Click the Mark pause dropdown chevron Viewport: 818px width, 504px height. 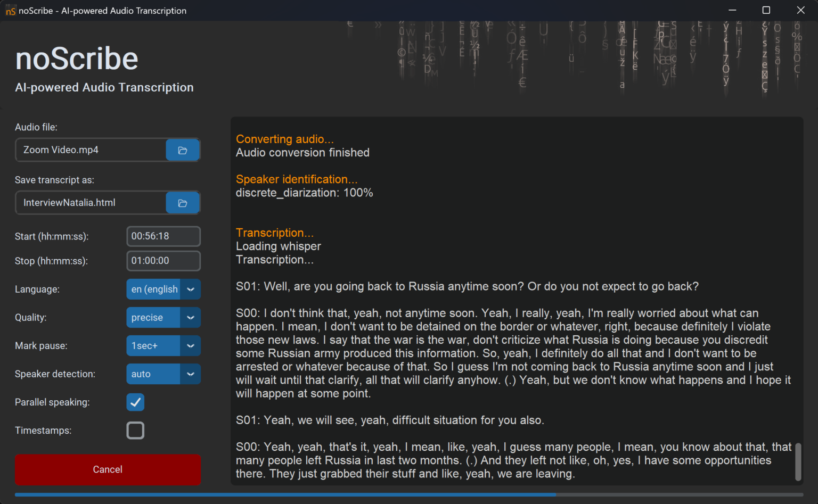[190, 345]
